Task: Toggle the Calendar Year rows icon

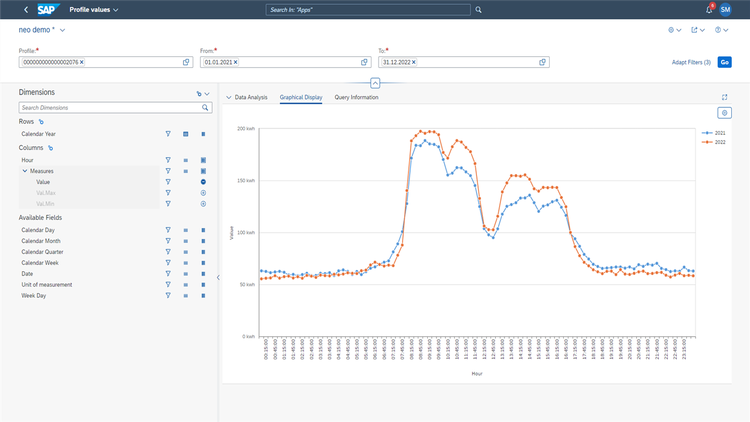Action: [x=186, y=134]
